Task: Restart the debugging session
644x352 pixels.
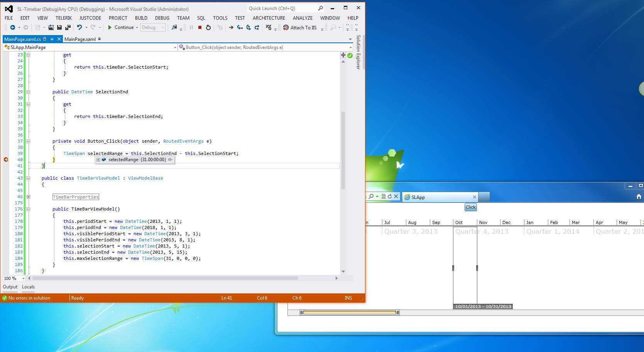Action: coord(208,27)
